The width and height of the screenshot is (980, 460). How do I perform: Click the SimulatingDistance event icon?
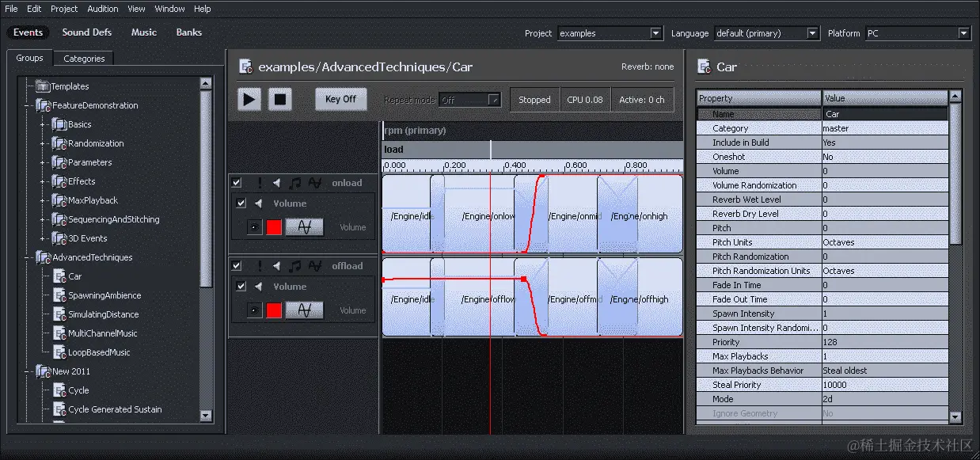(59, 314)
